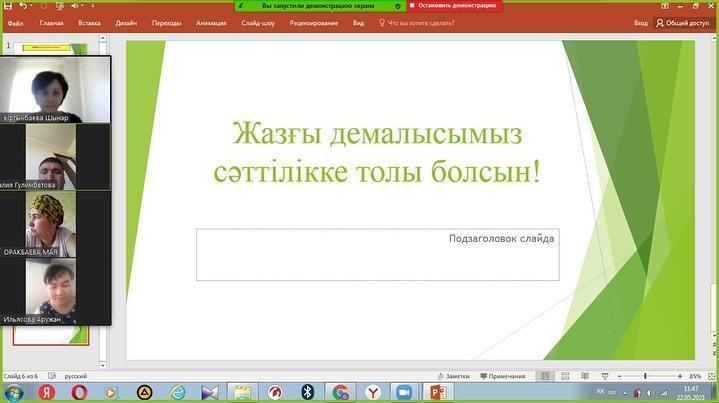Open Opera browser from taskbar

click(x=79, y=392)
